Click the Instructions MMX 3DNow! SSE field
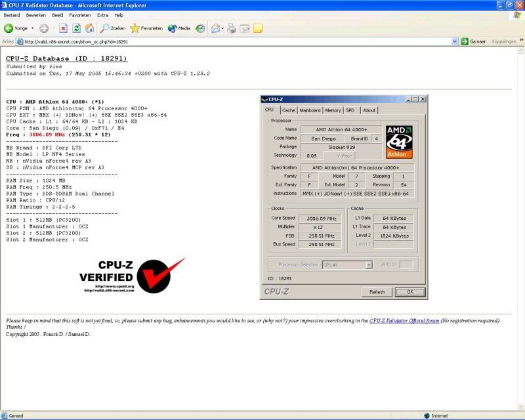 pos(357,194)
